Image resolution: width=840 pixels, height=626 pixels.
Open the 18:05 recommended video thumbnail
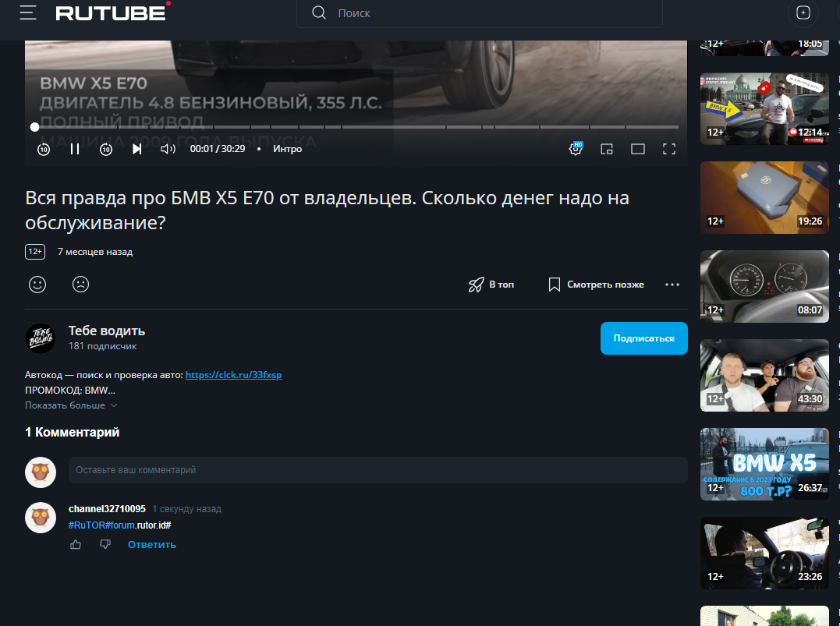click(x=764, y=48)
